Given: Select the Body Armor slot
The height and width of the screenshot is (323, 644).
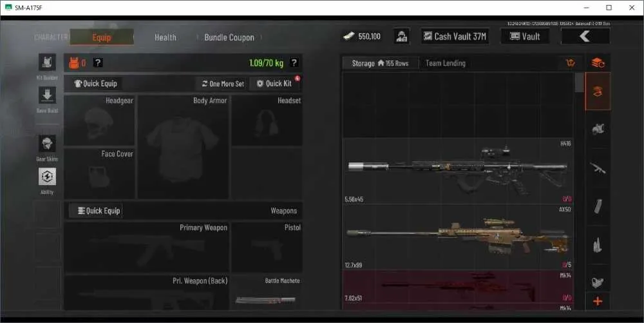Looking at the screenshot, I should tap(183, 147).
